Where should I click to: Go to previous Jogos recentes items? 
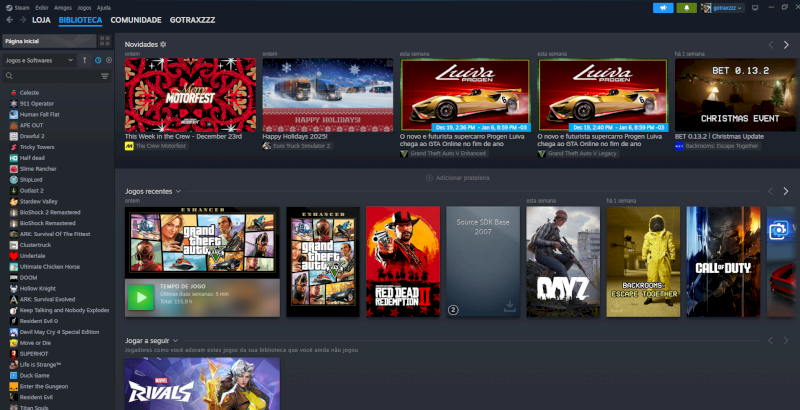coord(770,191)
